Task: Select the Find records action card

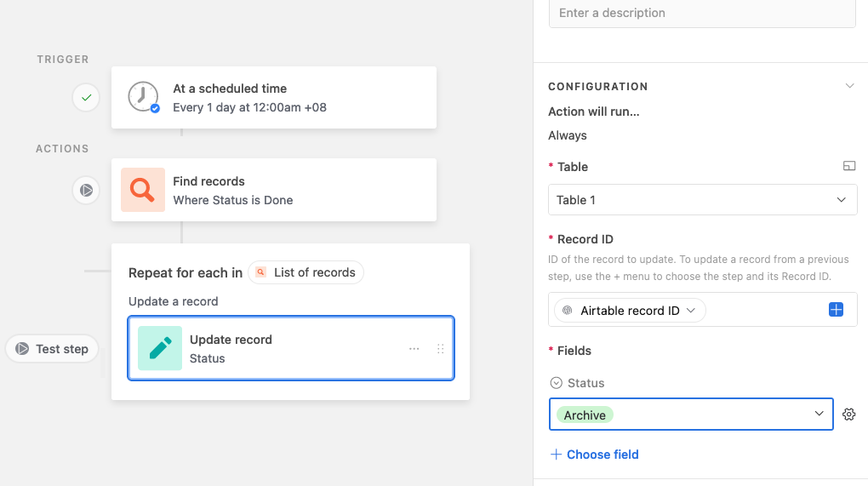Action: coord(274,190)
